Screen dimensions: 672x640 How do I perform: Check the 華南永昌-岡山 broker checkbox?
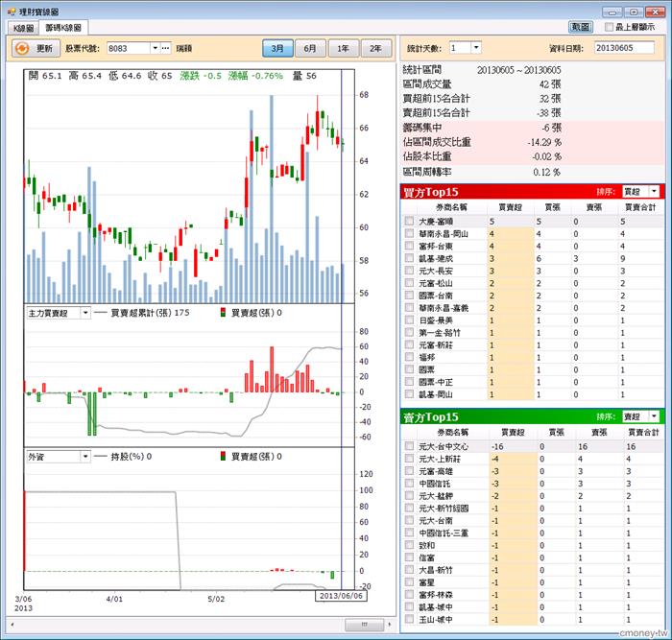tap(409, 233)
